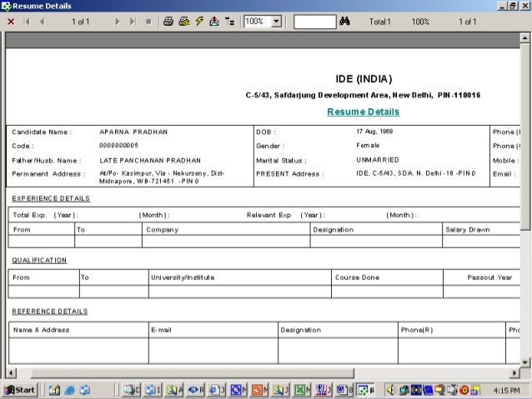Search text with the binoculars icon

click(x=344, y=22)
